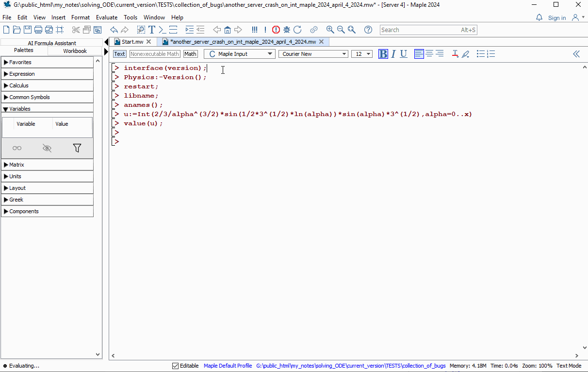Zoom out with the magnifier minus icon
Screen dimensions: 588x372
tap(341, 30)
